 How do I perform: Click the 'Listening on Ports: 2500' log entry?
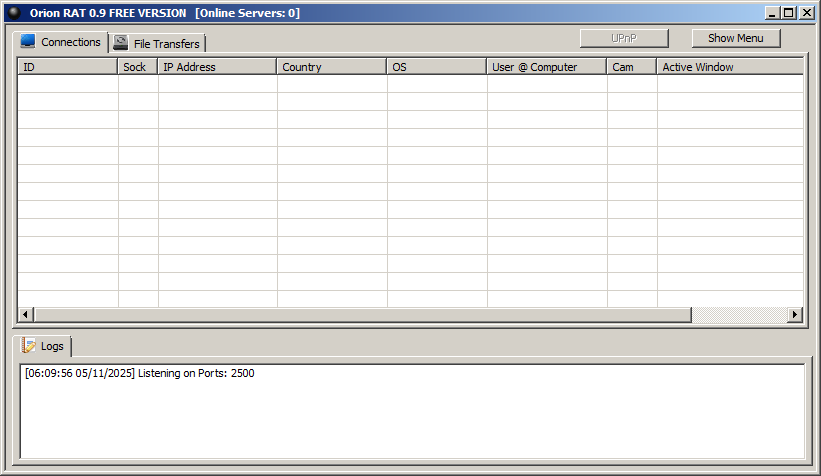140,373
